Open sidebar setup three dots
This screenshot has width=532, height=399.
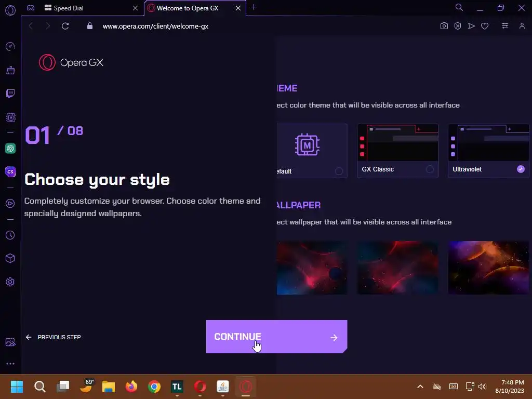tap(10, 364)
